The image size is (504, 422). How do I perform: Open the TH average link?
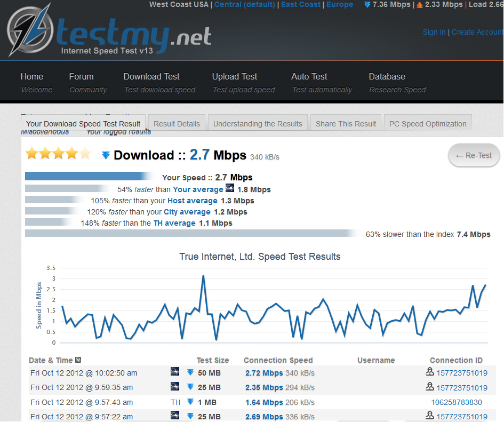point(174,223)
